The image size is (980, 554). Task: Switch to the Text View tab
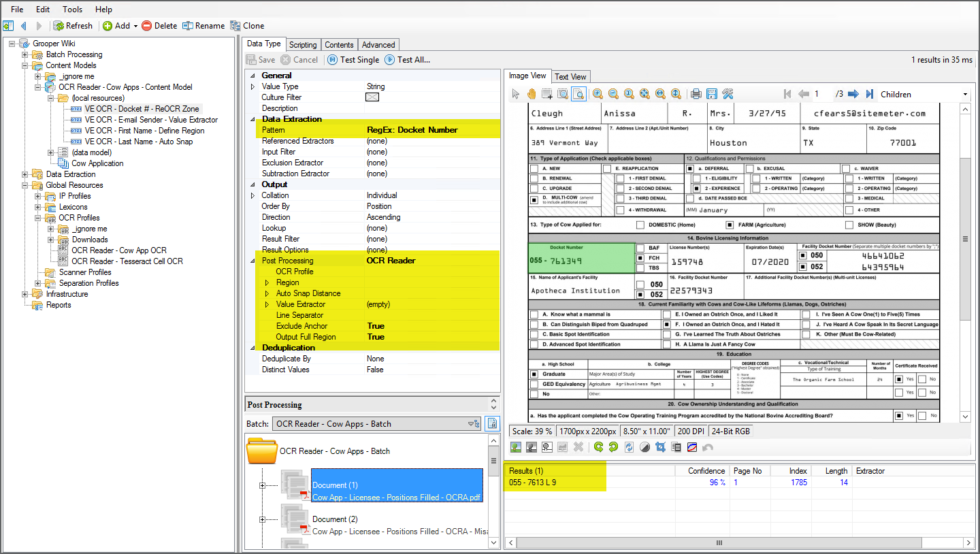(x=570, y=77)
